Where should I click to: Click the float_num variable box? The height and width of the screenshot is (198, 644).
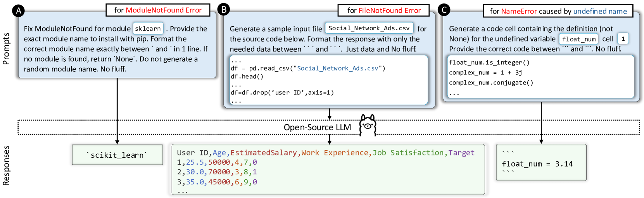point(579,39)
